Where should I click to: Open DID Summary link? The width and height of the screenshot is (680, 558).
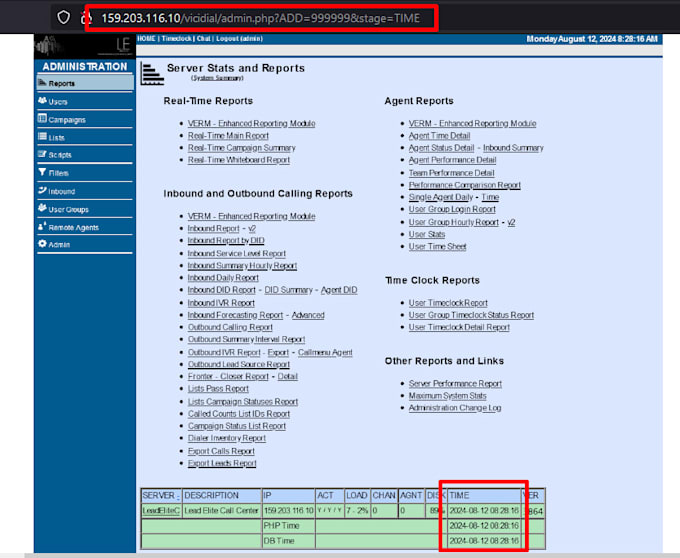point(288,290)
